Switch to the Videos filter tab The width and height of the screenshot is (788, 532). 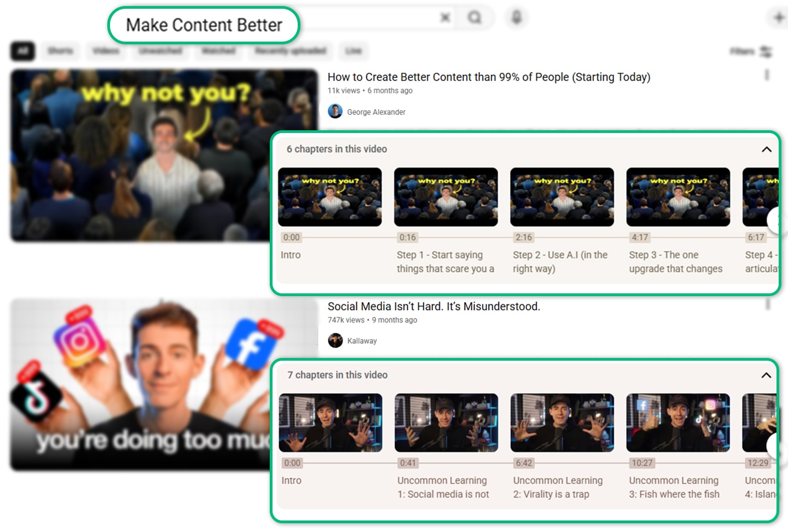pyautogui.click(x=105, y=51)
